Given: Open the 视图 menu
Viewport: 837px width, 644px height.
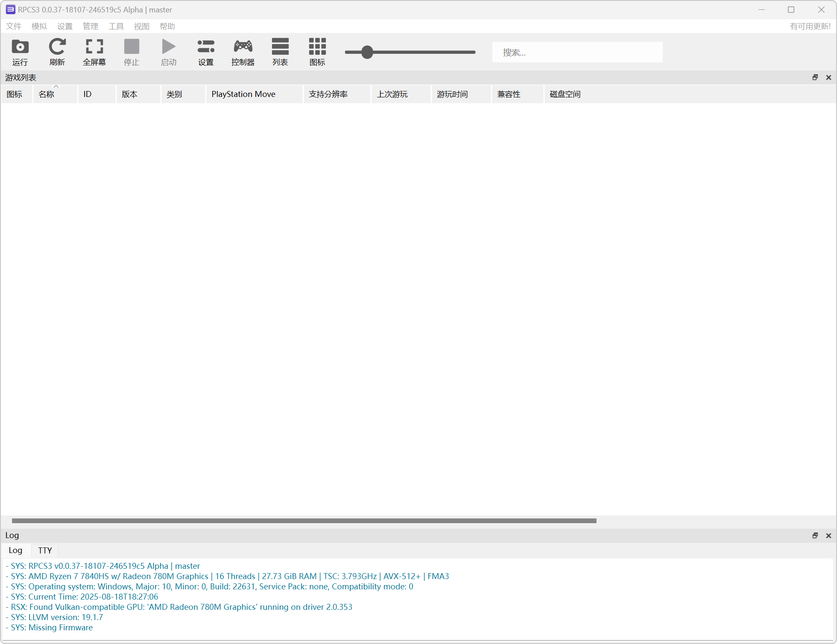Looking at the screenshot, I should click(141, 26).
